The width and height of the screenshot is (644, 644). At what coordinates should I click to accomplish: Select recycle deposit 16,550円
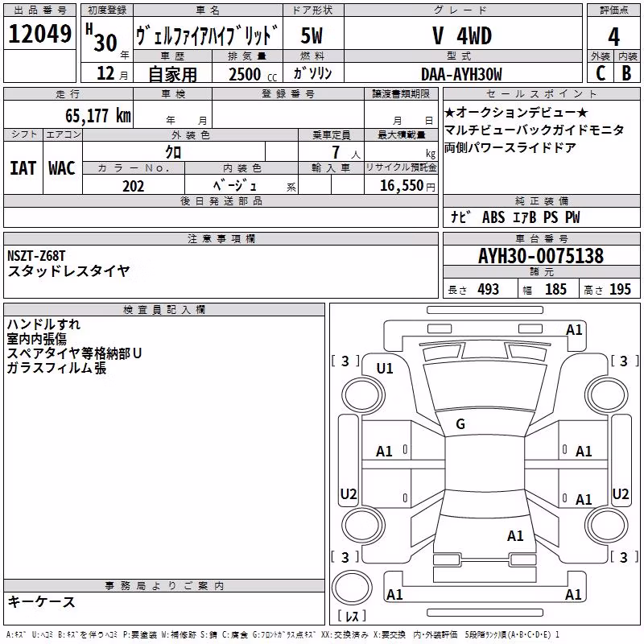(407, 186)
